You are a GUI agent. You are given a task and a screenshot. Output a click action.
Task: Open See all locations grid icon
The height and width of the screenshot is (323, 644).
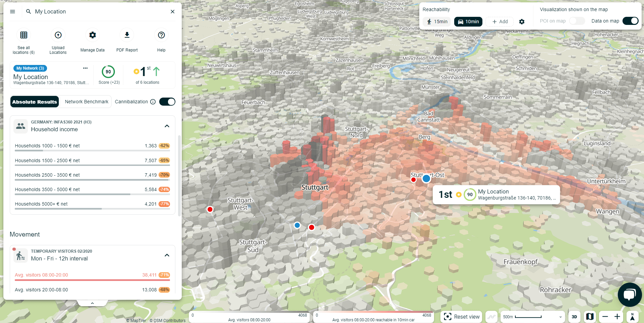click(x=24, y=35)
